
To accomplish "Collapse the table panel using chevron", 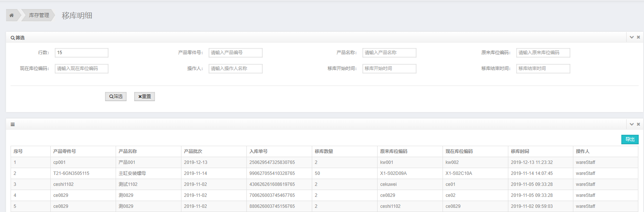I will click(x=632, y=124).
